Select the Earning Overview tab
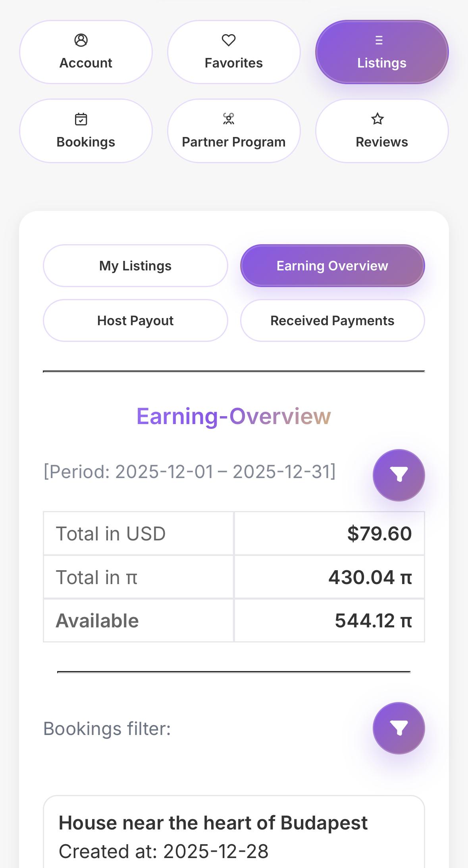The height and width of the screenshot is (868, 468). pyautogui.click(x=332, y=266)
